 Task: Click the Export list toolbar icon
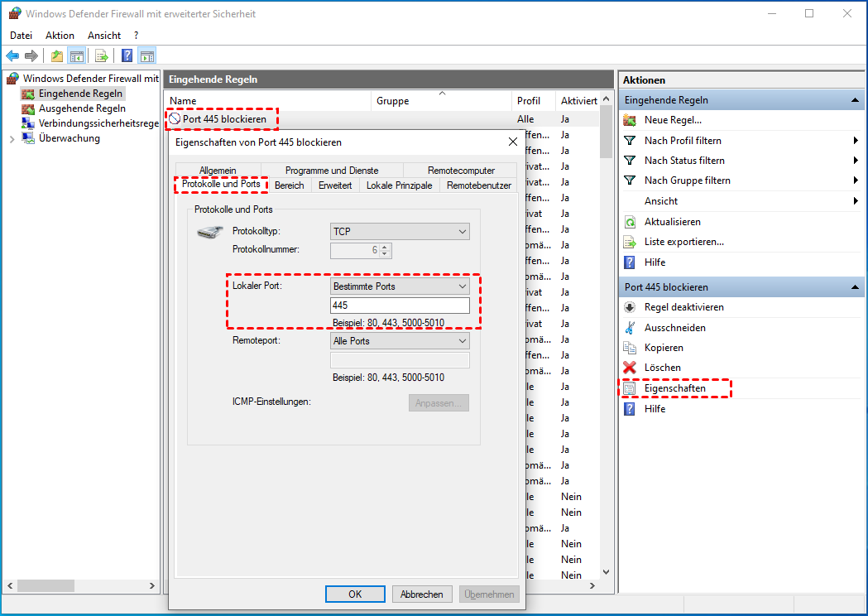coord(101,55)
